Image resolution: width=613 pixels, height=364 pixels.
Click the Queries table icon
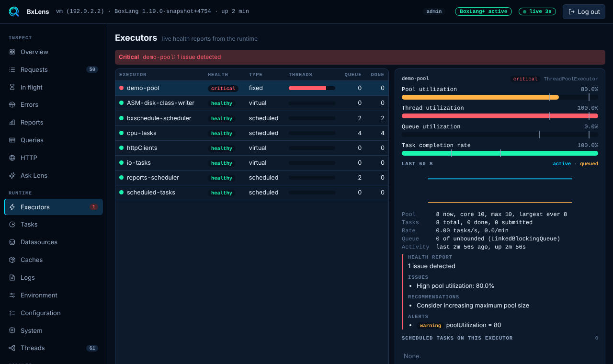12,140
